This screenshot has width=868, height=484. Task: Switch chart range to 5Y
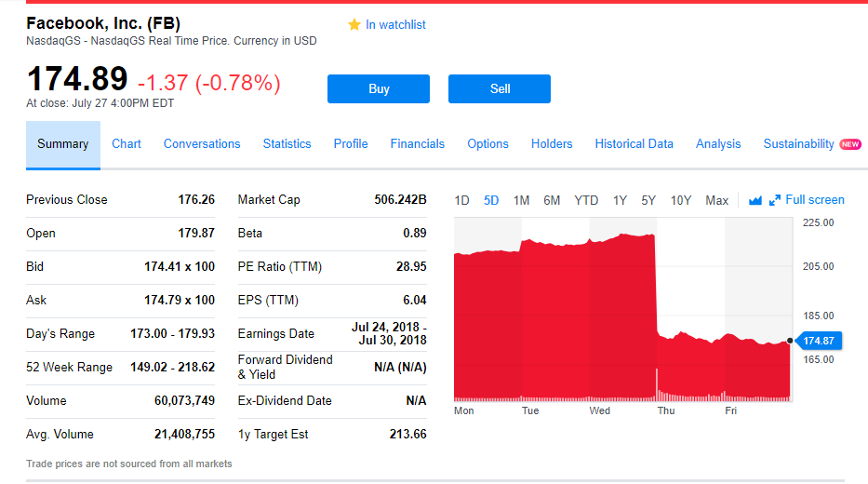point(648,200)
